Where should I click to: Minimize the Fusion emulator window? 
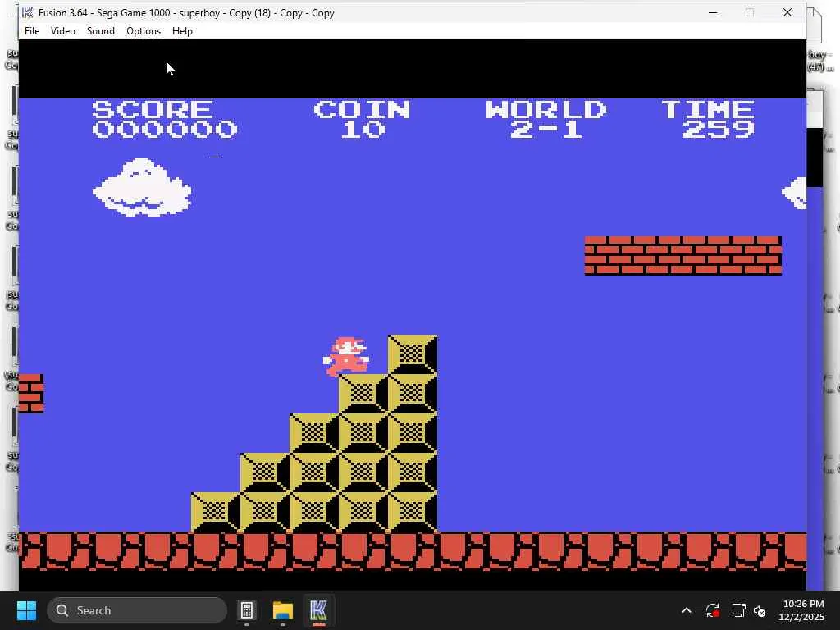click(x=713, y=13)
